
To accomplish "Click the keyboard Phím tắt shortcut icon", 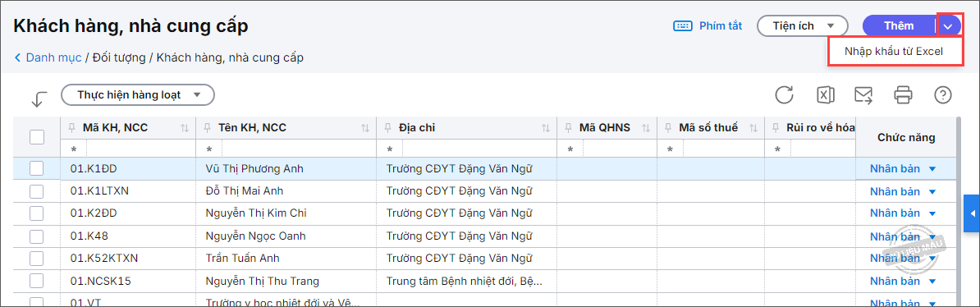I will (x=683, y=25).
